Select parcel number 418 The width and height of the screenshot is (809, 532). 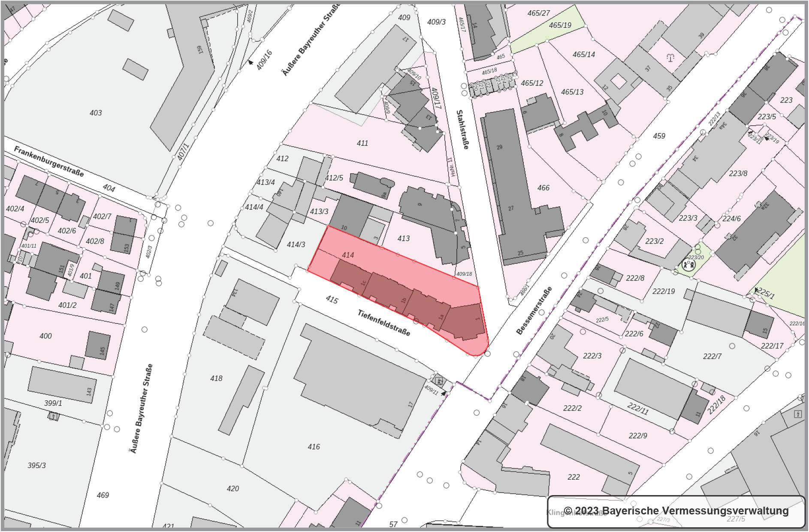click(x=216, y=378)
